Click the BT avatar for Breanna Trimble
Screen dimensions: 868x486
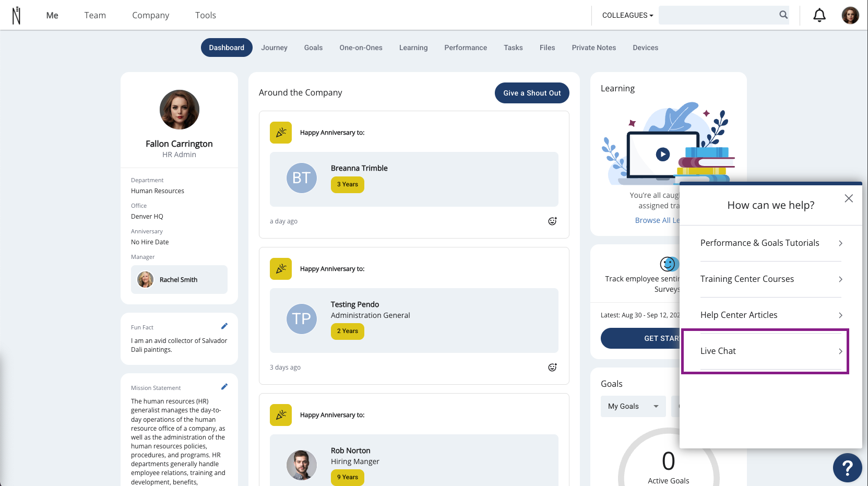click(x=302, y=178)
